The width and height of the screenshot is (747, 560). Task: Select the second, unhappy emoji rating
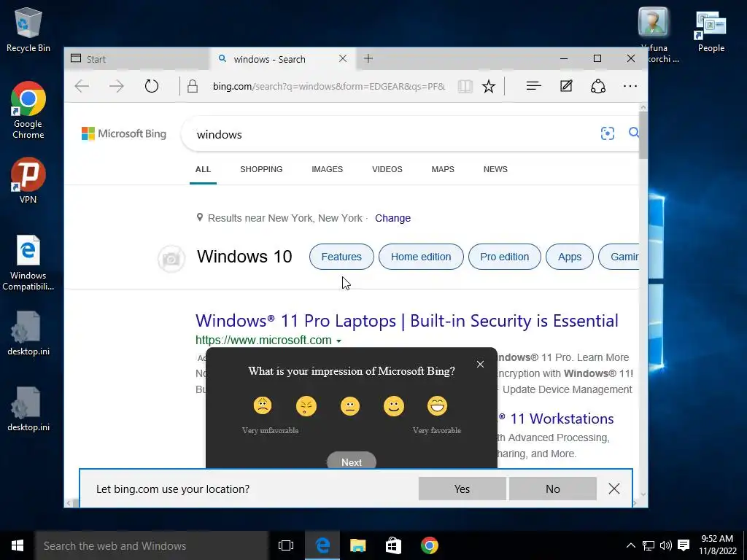(306, 406)
